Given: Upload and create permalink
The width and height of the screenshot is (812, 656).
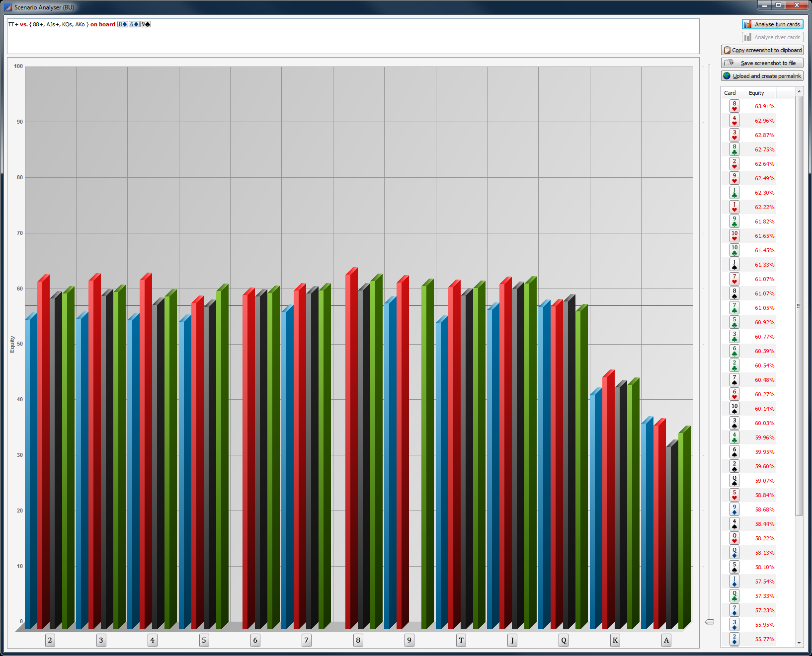Looking at the screenshot, I should click(762, 76).
